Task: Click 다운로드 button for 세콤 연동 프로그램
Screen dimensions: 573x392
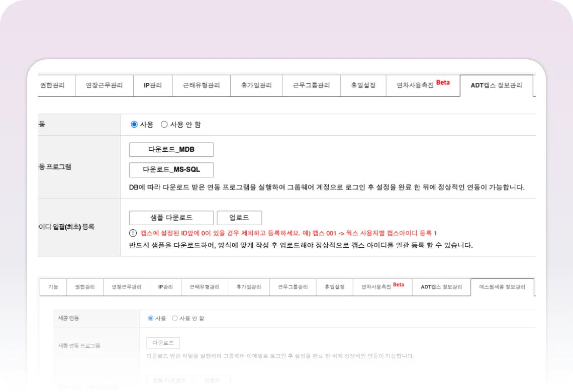Action: coord(163,343)
